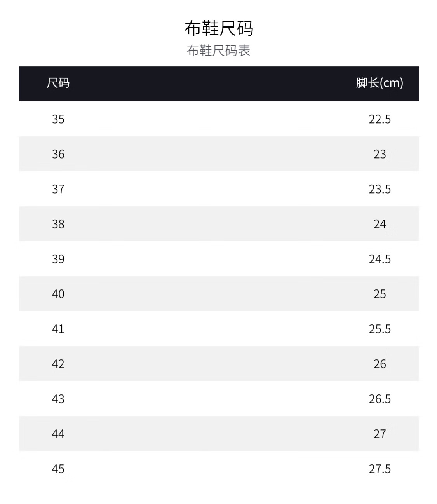Image resolution: width=437 pixels, height=504 pixels.
Task: Click the 布鞋尺码 main title
Action: [x=219, y=28]
